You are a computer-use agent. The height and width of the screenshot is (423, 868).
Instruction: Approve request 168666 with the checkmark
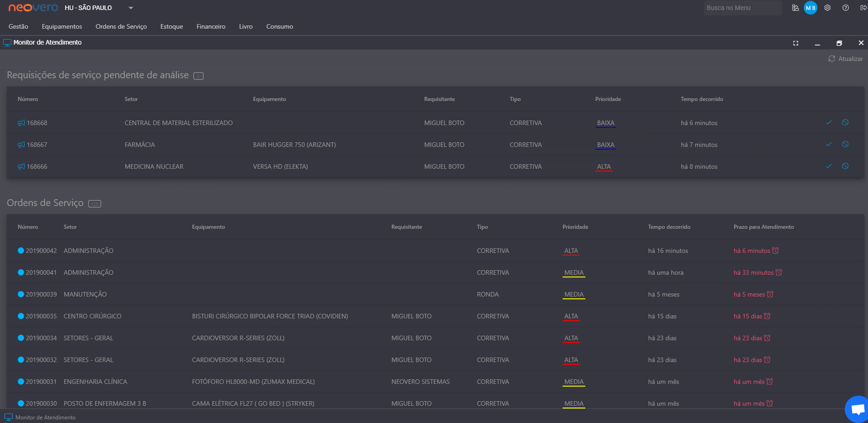(828, 166)
